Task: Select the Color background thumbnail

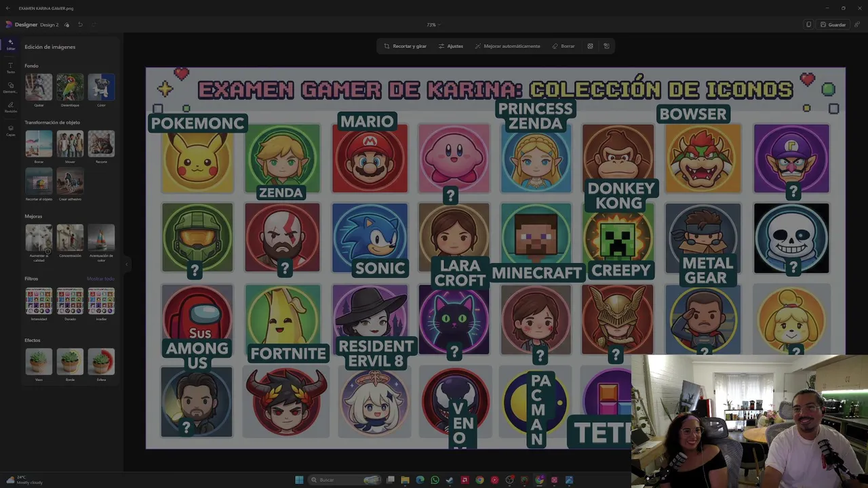Action: point(101,87)
